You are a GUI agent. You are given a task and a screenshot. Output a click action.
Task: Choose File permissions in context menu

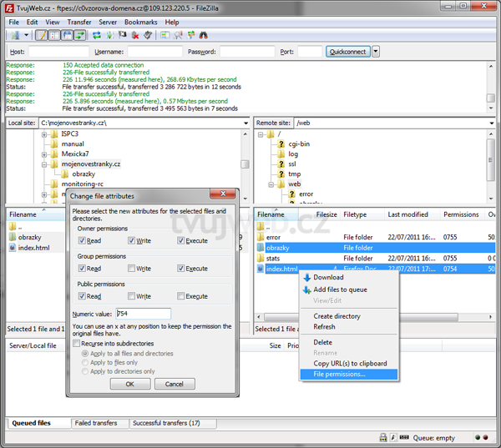coord(349,375)
